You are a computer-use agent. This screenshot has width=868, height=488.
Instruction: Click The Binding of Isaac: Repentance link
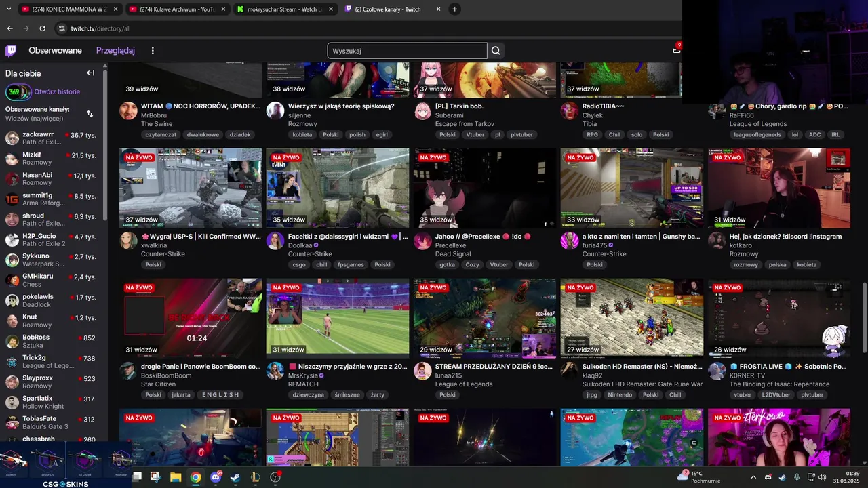click(x=779, y=384)
